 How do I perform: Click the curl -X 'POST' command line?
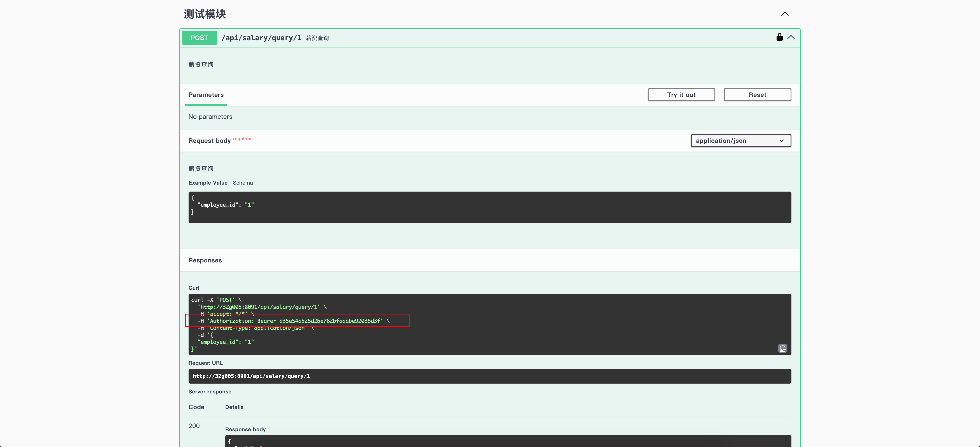pos(216,300)
